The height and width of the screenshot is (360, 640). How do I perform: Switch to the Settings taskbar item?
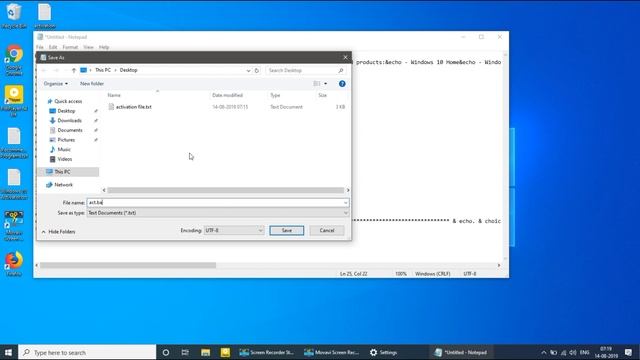point(384,352)
